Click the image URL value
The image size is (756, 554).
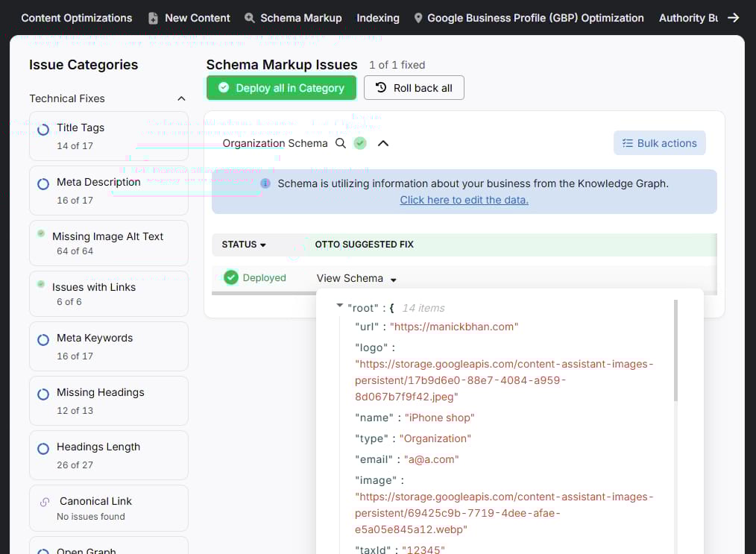tap(504, 513)
